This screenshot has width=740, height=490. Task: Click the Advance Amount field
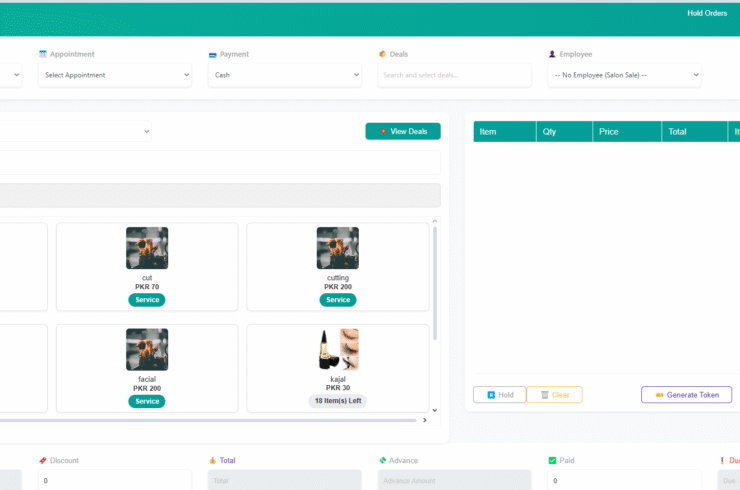[x=454, y=480]
